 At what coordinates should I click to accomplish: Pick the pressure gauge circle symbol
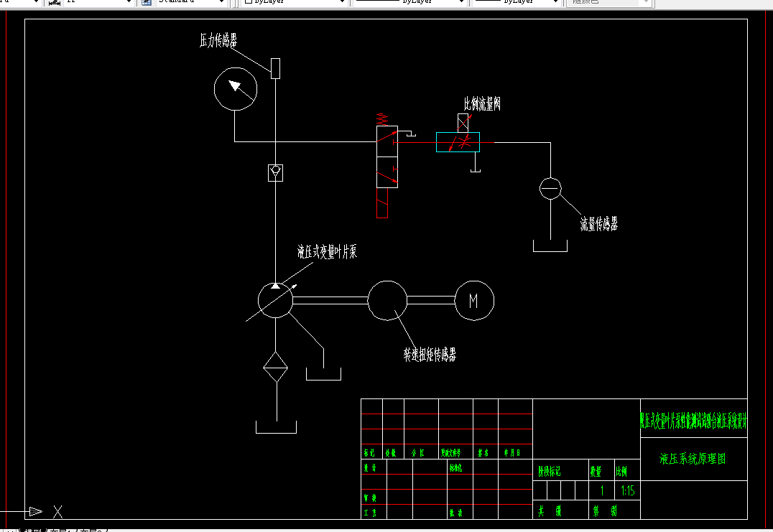tap(236, 89)
